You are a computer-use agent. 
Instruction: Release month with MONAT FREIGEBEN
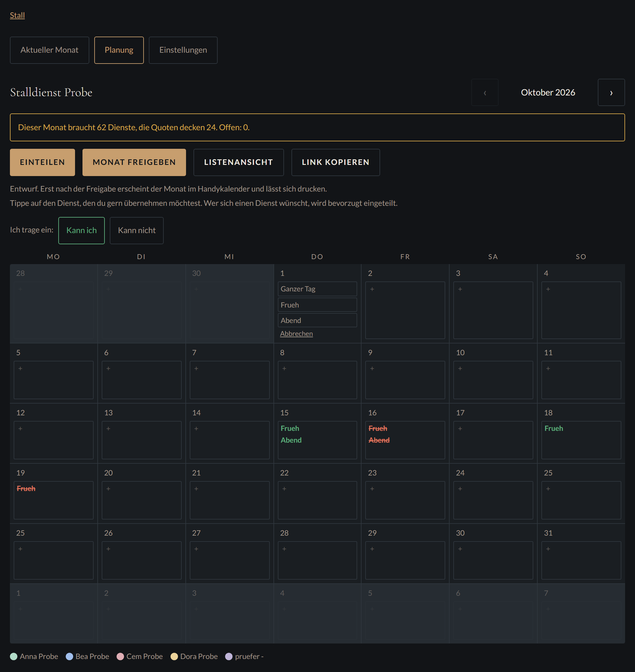(x=134, y=162)
